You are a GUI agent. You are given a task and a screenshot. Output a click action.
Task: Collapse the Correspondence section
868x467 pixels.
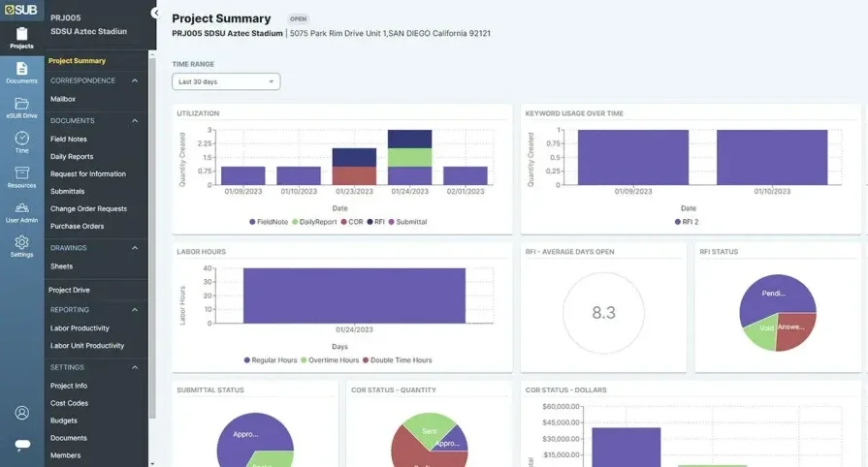[x=135, y=80]
